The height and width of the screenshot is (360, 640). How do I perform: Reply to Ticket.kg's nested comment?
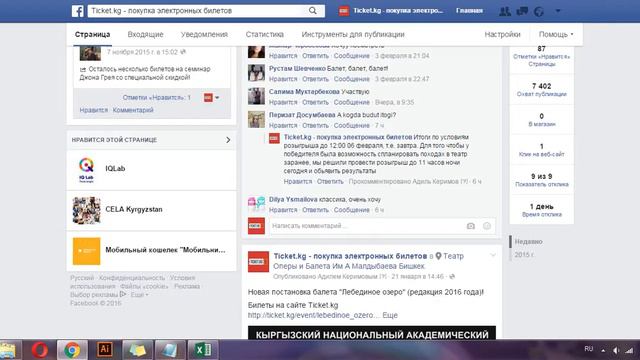[x=330, y=181]
